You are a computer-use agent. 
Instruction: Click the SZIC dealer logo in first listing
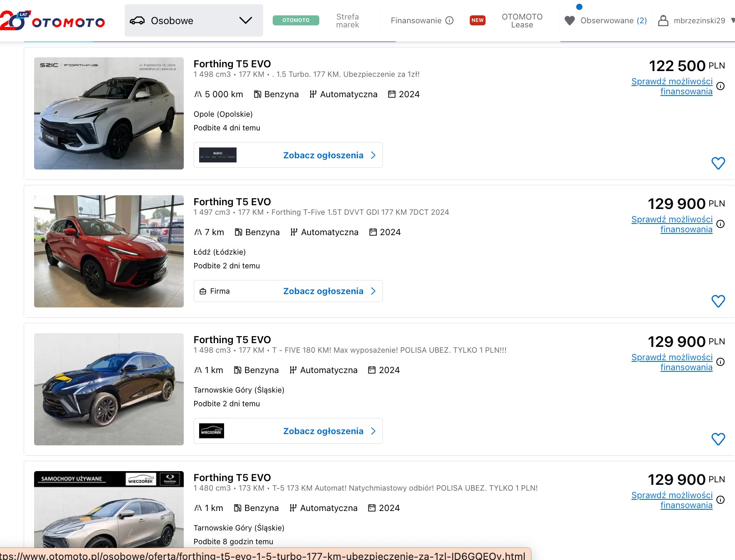point(218,155)
